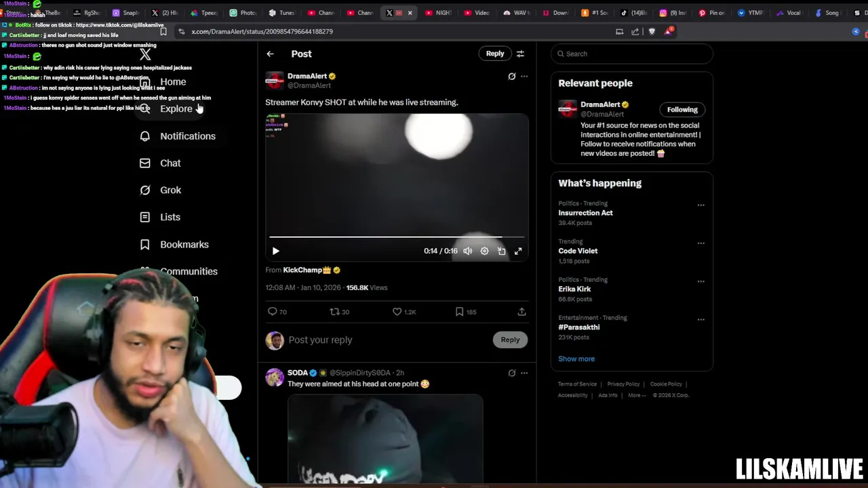Open more options on DramaAlert's post
Viewport: 868px width, 488px height.
[524, 77]
